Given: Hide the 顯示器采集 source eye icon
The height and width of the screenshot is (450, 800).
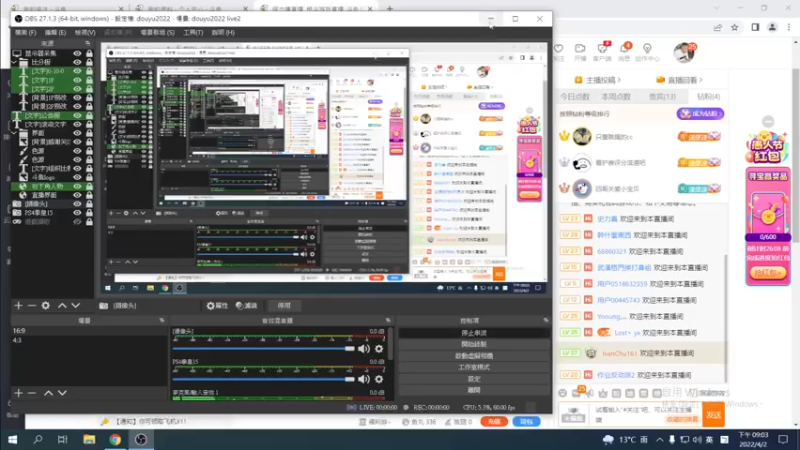Looking at the screenshot, I should point(77,53).
